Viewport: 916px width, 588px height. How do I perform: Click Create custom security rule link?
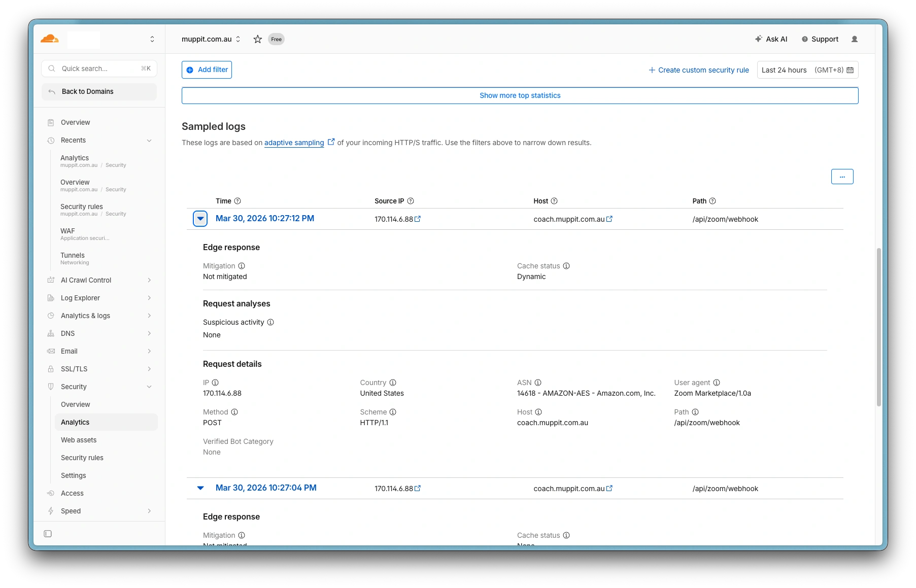point(698,70)
